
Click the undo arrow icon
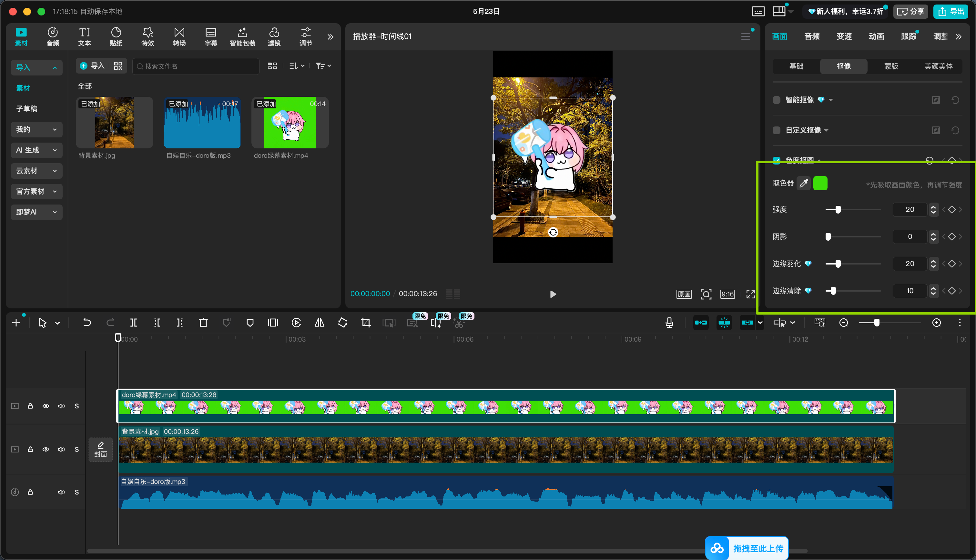87,323
